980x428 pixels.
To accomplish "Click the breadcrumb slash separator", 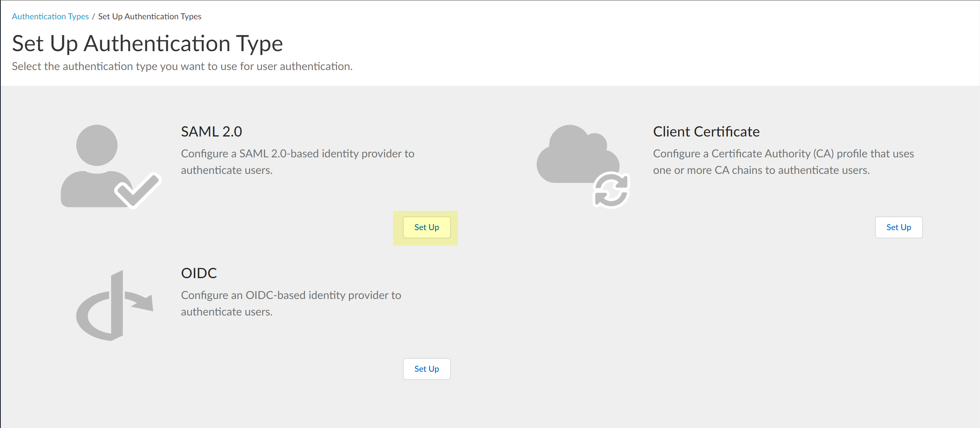I will pos(93,17).
